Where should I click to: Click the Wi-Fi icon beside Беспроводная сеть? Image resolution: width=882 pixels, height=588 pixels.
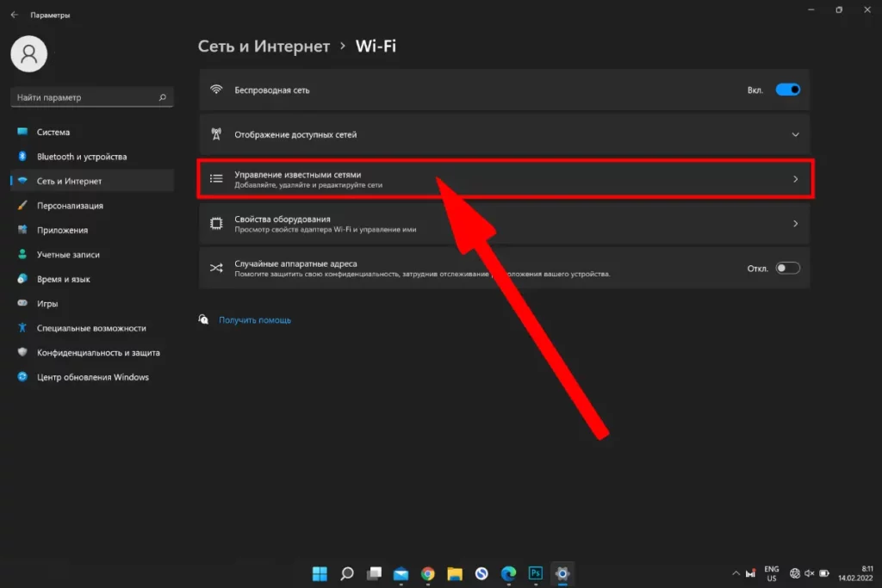(x=216, y=90)
